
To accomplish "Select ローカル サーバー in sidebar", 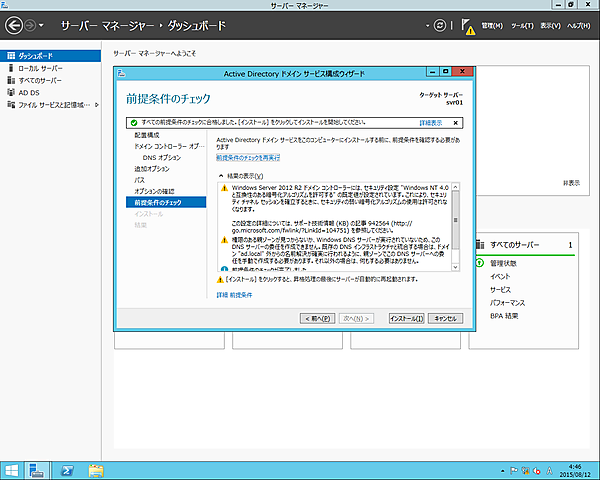I will tap(51, 68).
